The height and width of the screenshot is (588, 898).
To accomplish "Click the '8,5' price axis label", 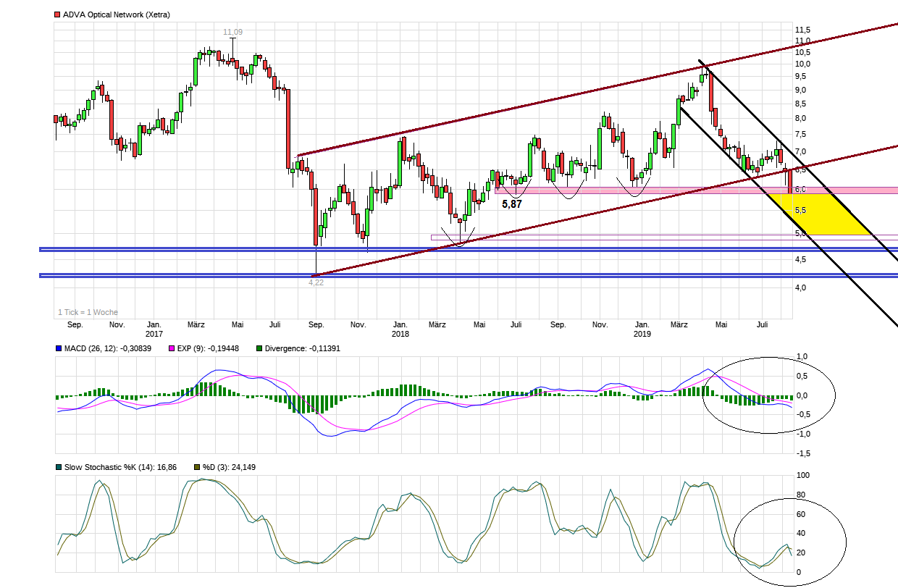I will [802, 104].
